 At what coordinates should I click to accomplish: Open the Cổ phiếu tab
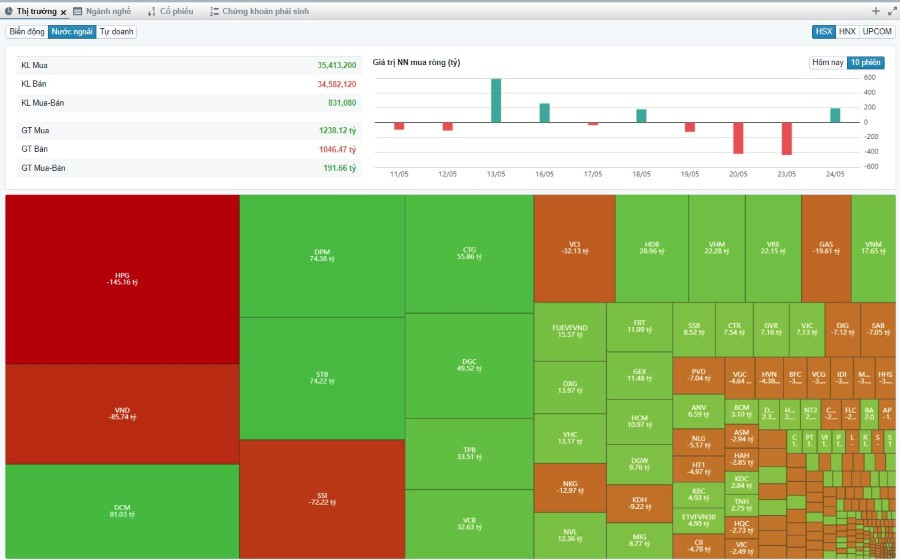[x=170, y=11]
